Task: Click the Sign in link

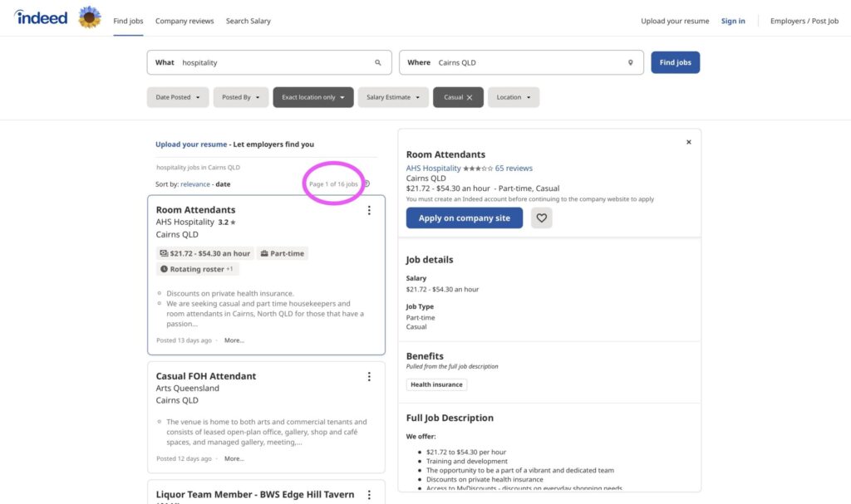Action: (x=733, y=21)
